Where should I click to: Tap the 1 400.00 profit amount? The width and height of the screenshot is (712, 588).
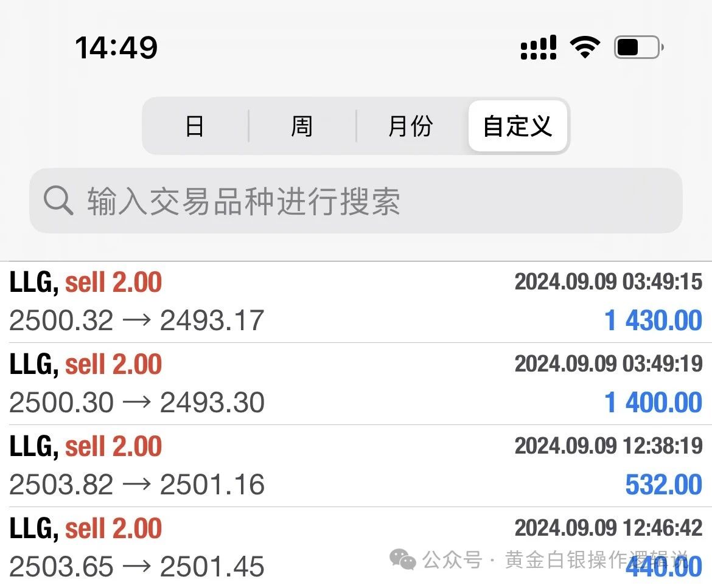tap(654, 403)
